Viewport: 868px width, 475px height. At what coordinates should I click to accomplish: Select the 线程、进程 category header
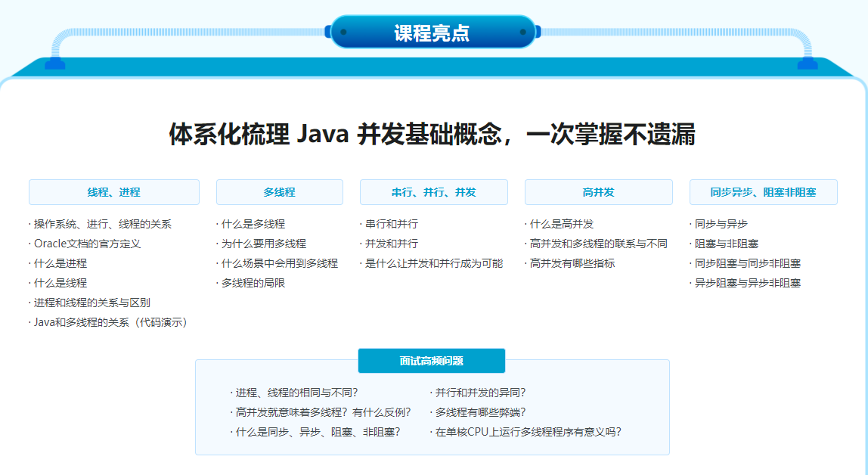tap(114, 192)
